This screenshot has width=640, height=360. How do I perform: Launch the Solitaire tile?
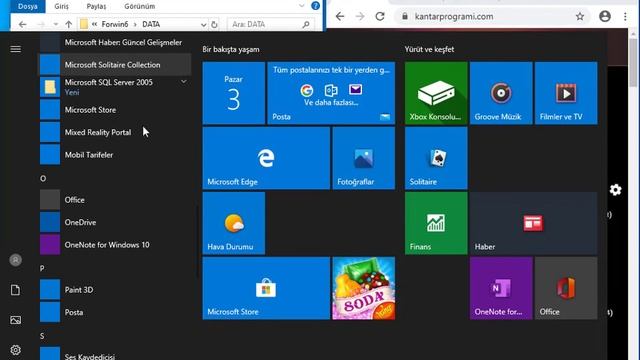[x=436, y=158]
